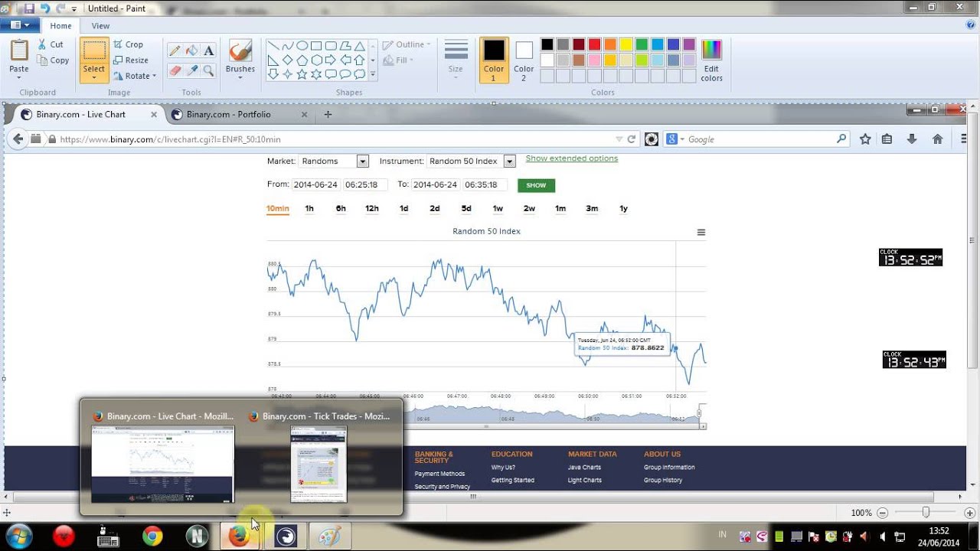Click the browser home icon

click(x=937, y=139)
